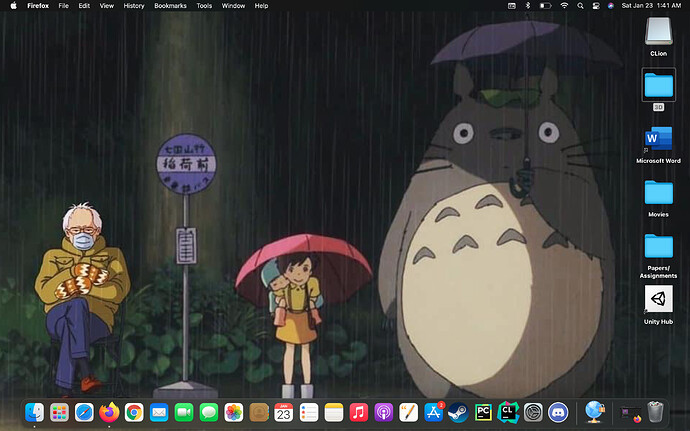Open the Wi-Fi status menu

tap(564, 6)
